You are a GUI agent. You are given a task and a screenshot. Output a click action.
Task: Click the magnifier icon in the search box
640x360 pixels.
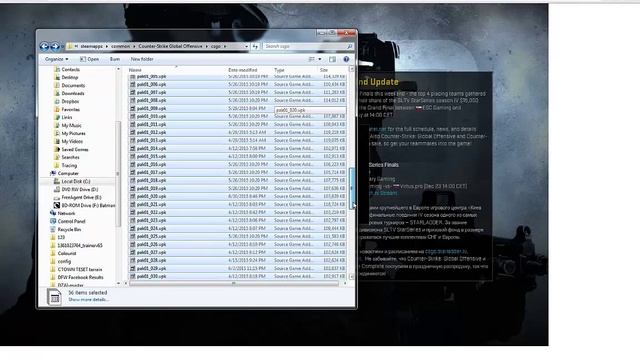(x=349, y=47)
